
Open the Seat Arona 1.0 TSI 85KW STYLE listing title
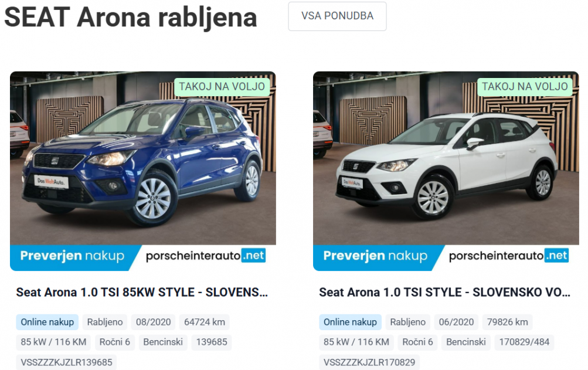(x=142, y=292)
